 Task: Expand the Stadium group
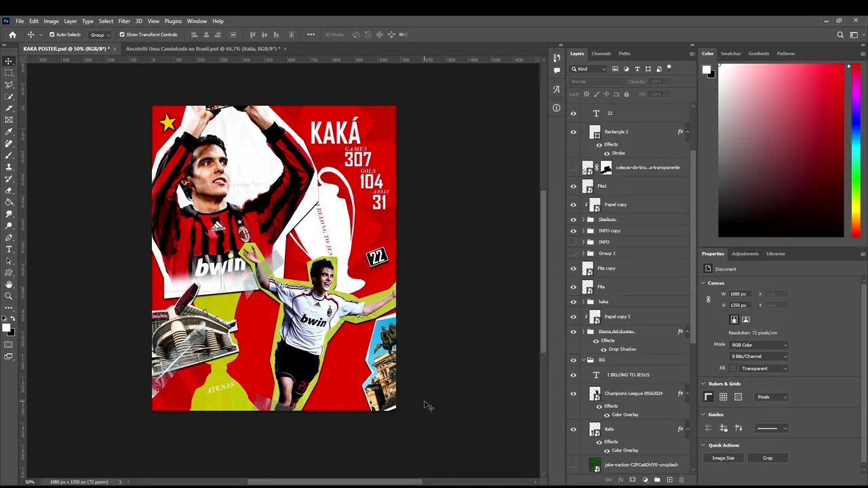point(583,220)
